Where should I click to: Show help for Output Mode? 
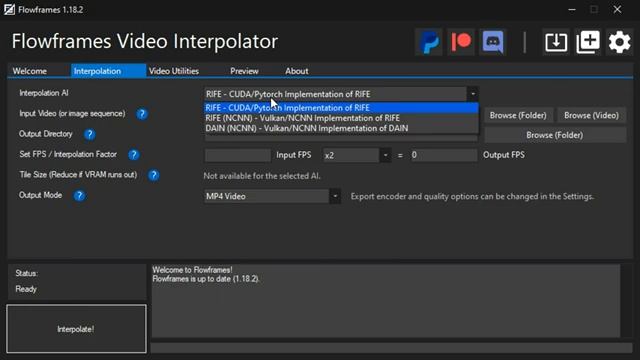pyautogui.click(x=79, y=196)
